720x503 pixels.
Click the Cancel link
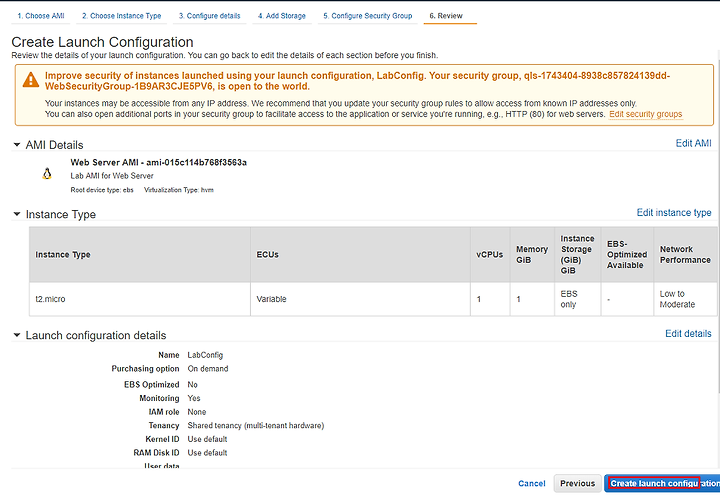click(x=532, y=483)
